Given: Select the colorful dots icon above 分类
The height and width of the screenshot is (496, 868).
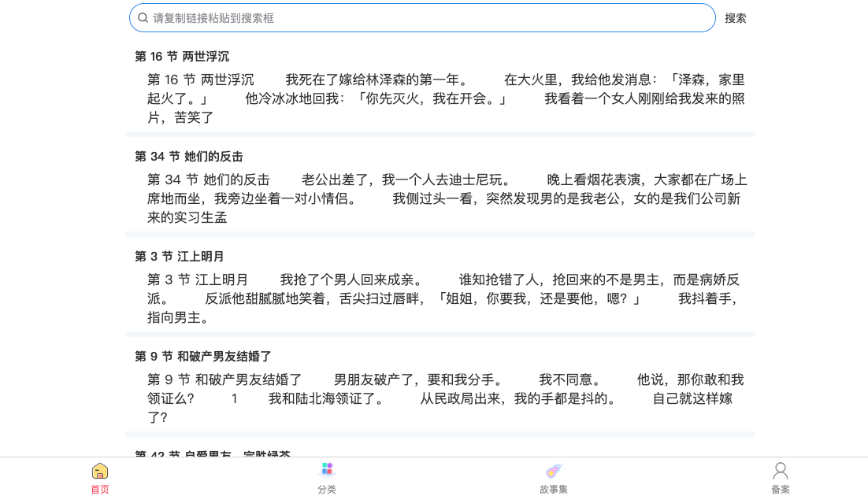Looking at the screenshot, I should [327, 468].
